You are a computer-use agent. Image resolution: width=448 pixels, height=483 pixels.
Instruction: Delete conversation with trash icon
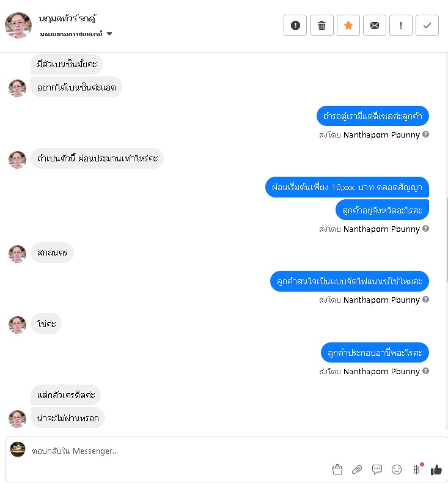click(x=321, y=26)
